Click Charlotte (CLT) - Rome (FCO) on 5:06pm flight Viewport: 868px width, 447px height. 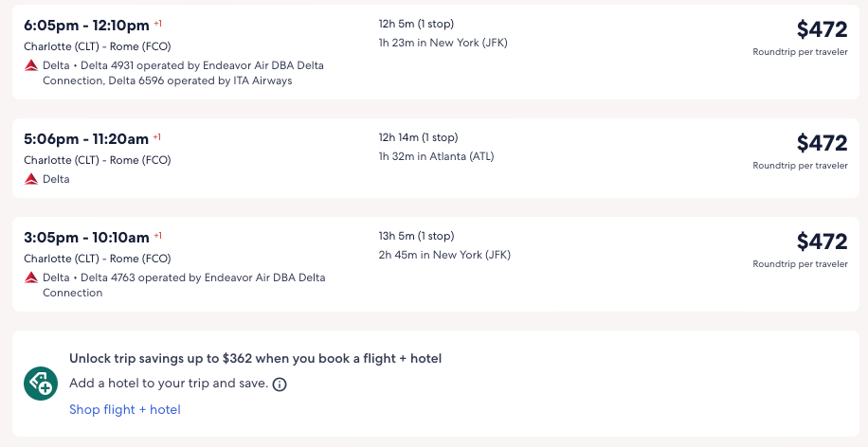98,160
